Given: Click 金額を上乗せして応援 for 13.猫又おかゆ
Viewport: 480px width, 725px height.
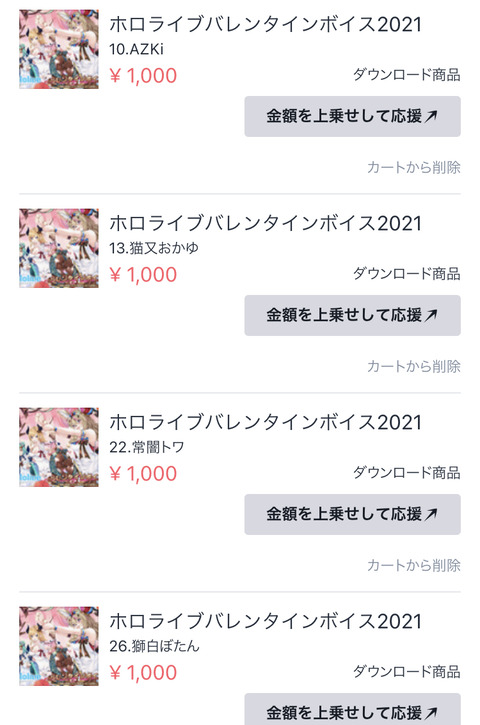Looking at the screenshot, I should click(x=352, y=315).
